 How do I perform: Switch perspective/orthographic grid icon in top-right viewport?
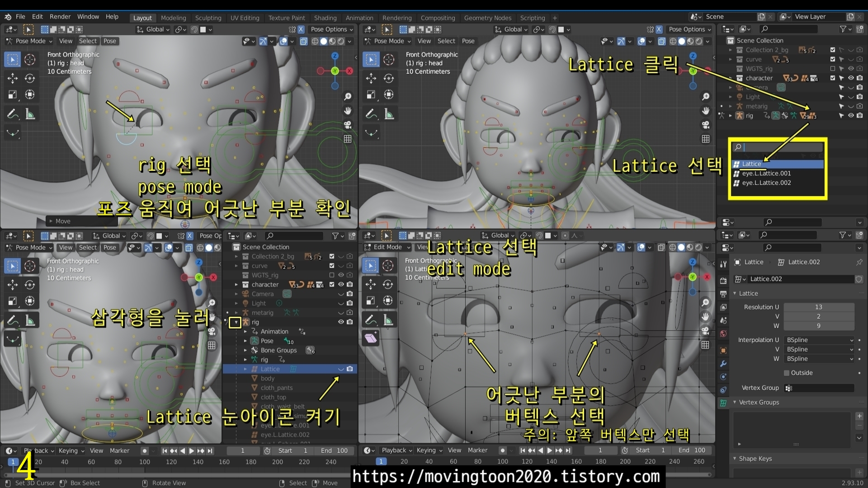click(706, 139)
